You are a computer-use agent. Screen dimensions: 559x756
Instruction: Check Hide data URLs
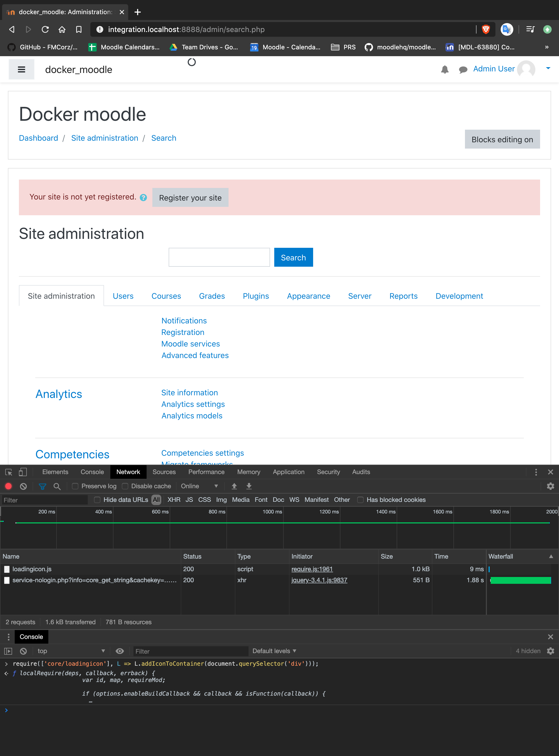click(x=97, y=500)
